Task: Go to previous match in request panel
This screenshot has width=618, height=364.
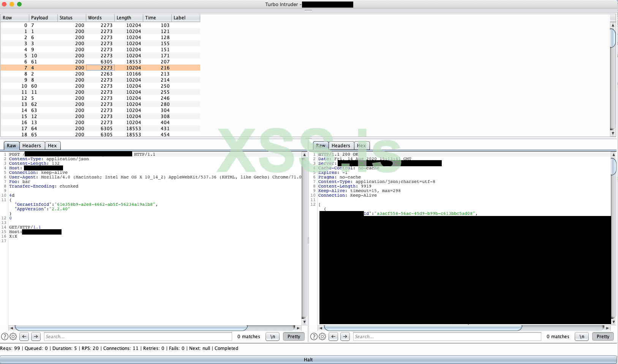Action: tap(24, 336)
